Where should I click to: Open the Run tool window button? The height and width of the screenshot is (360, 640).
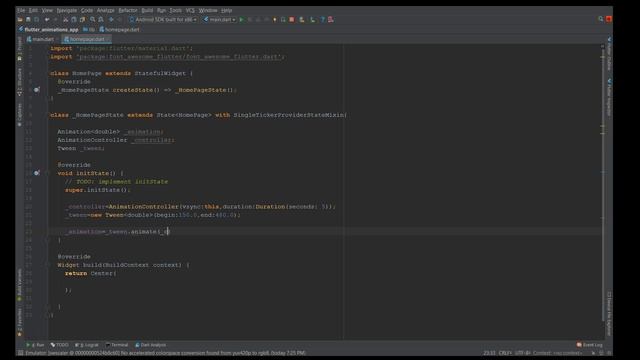tap(36, 345)
